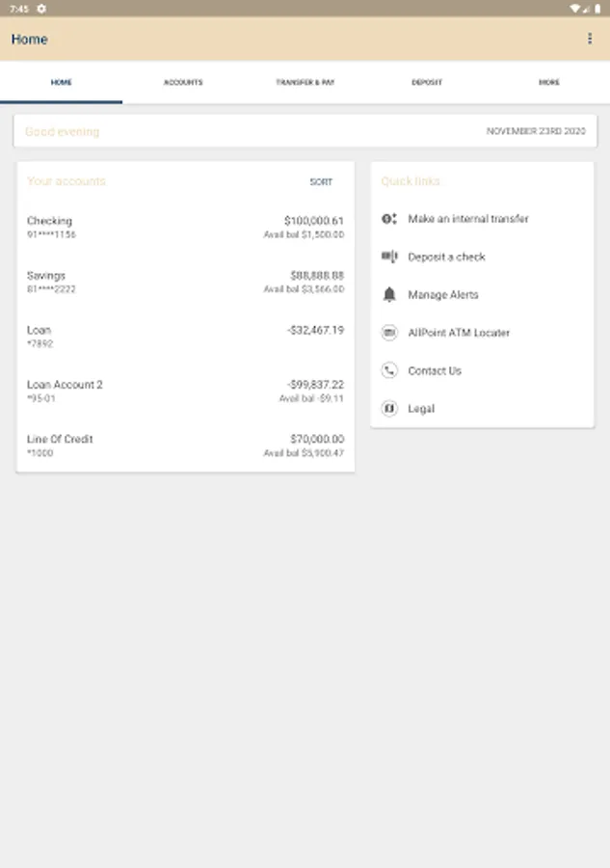Select the More tab
The width and height of the screenshot is (610, 868).
[x=548, y=83]
